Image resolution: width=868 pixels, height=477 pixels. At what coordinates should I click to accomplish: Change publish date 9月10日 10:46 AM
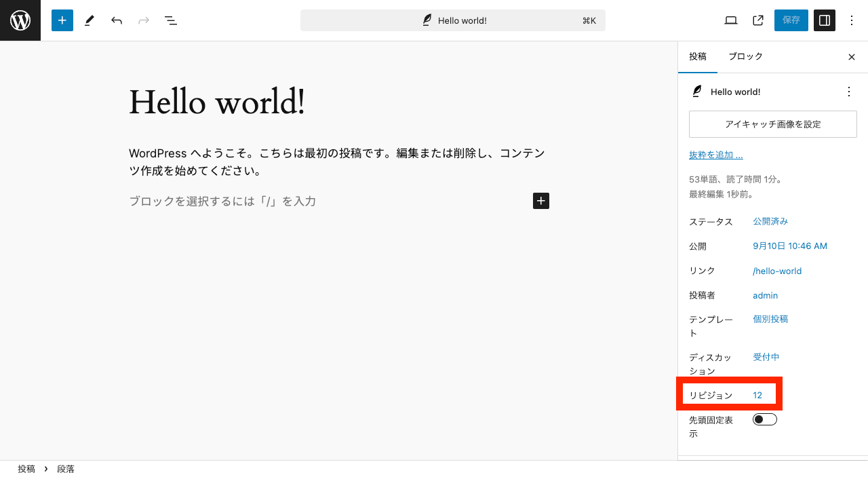790,246
